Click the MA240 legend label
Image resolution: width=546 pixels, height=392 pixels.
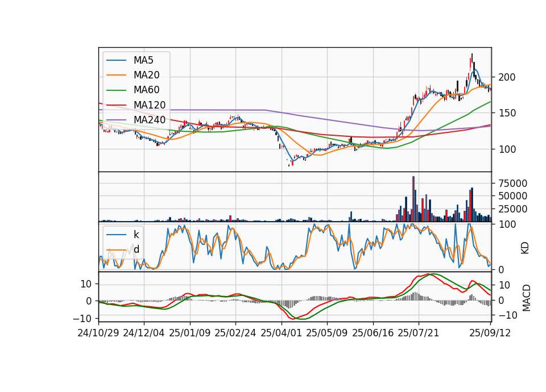point(150,120)
